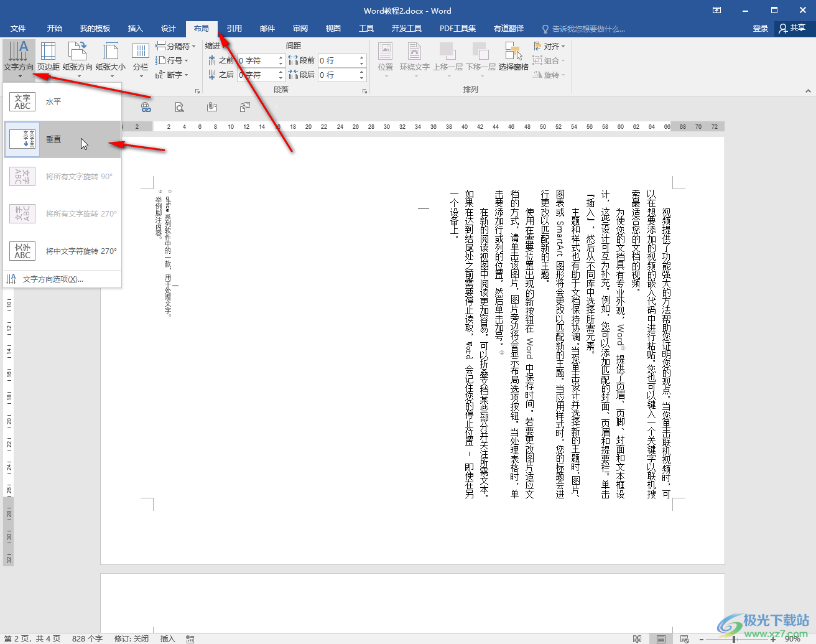Click page count "第 2 页, 共 4 页"

tap(32, 639)
